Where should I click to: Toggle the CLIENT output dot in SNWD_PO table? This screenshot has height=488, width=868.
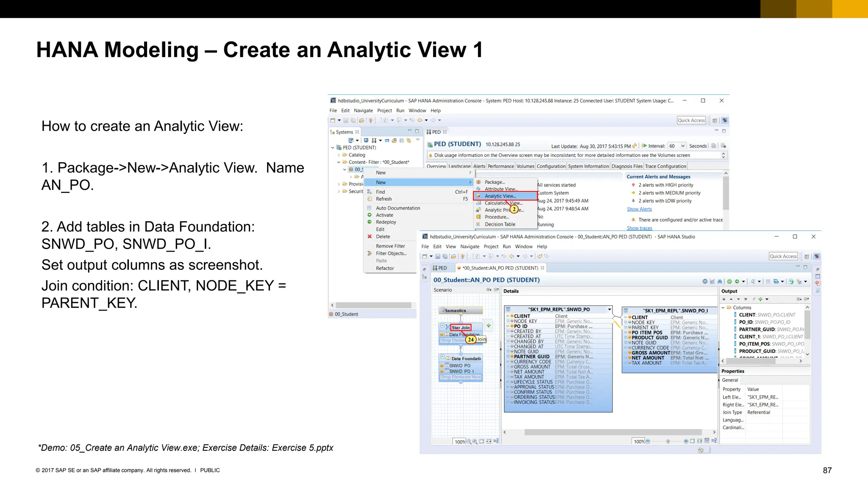point(512,316)
